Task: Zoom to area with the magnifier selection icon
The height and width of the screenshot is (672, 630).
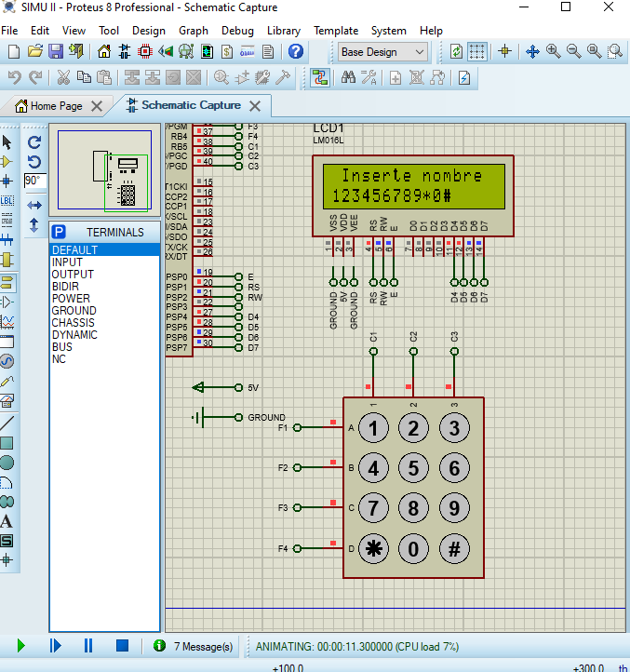Action: click(615, 52)
